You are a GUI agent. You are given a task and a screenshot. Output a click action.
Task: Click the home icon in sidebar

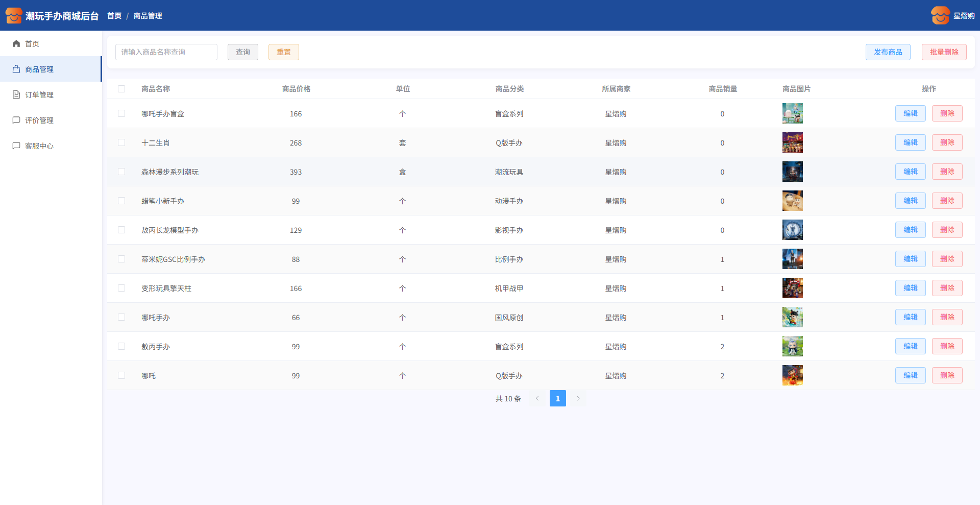click(16, 44)
